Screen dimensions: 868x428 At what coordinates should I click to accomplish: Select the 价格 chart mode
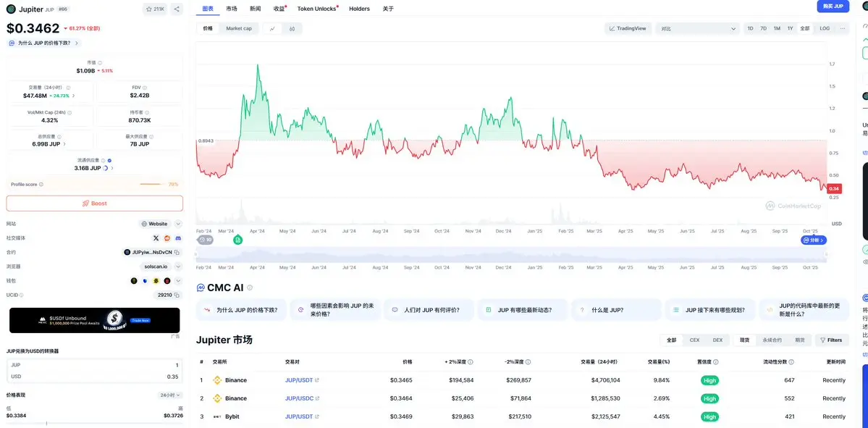pyautogui.click(x=208, y=28)
